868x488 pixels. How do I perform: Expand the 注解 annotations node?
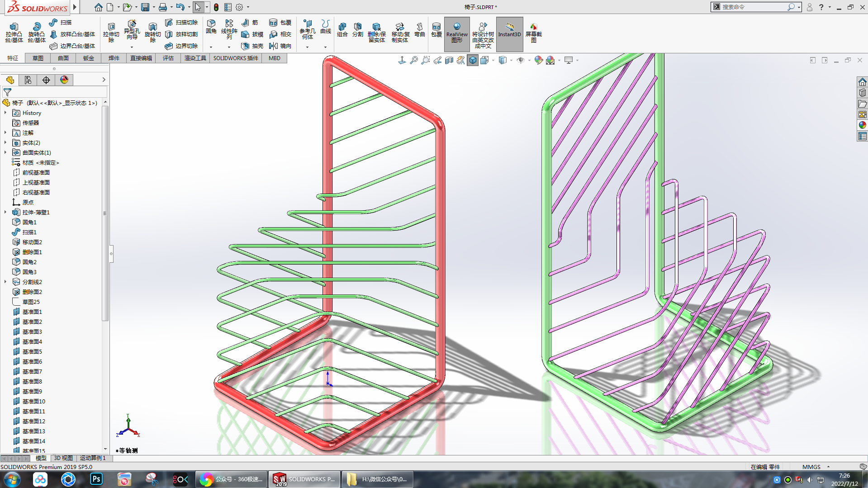coord(5,133)
